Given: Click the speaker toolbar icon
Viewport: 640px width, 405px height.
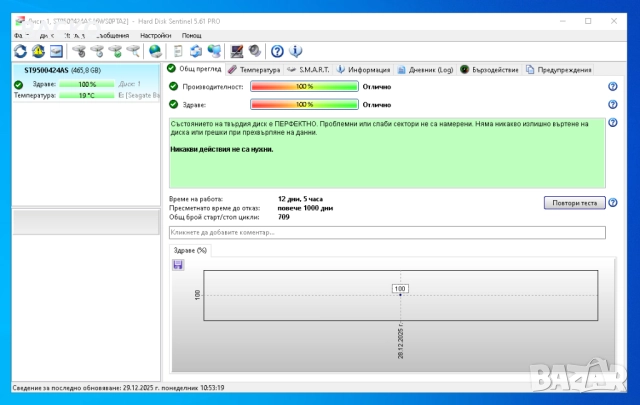Looking at the screenshot, I should [255, 51].
